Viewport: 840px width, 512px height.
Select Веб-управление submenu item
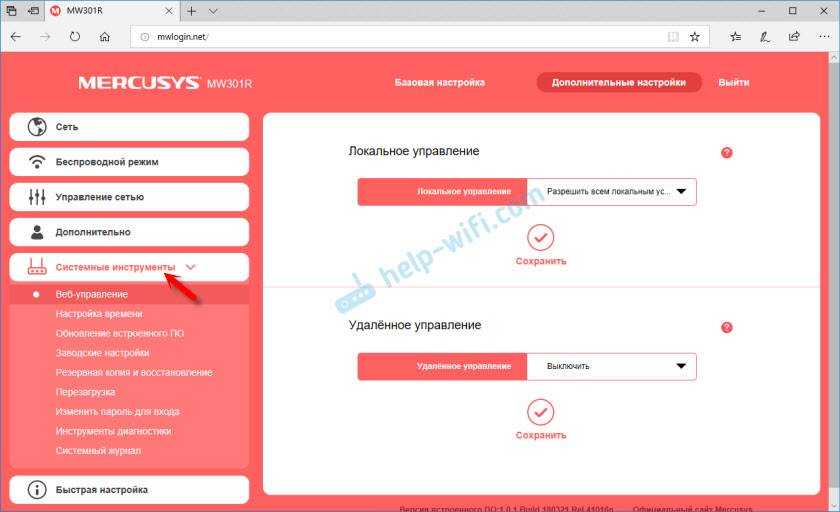(x=129, y=295)
